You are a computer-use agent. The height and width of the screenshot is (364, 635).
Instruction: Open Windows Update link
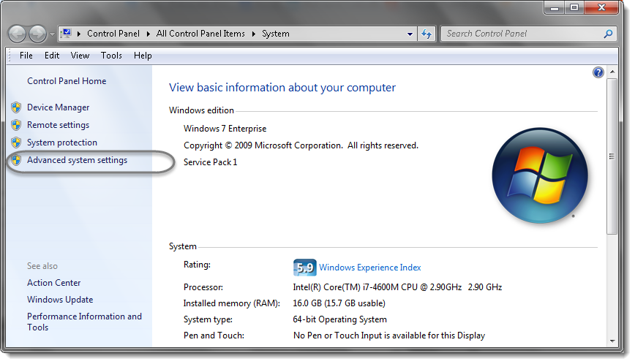pos(60,300)
